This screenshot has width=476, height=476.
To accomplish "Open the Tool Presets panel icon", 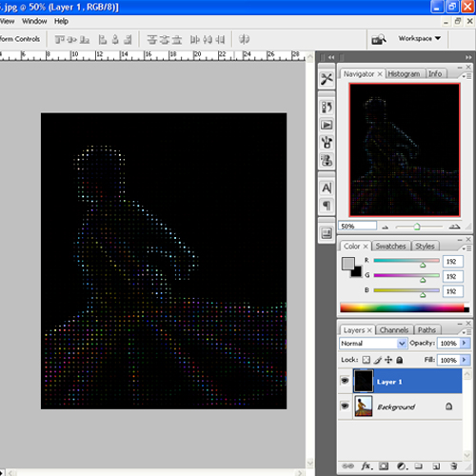I will coord(327,79).
